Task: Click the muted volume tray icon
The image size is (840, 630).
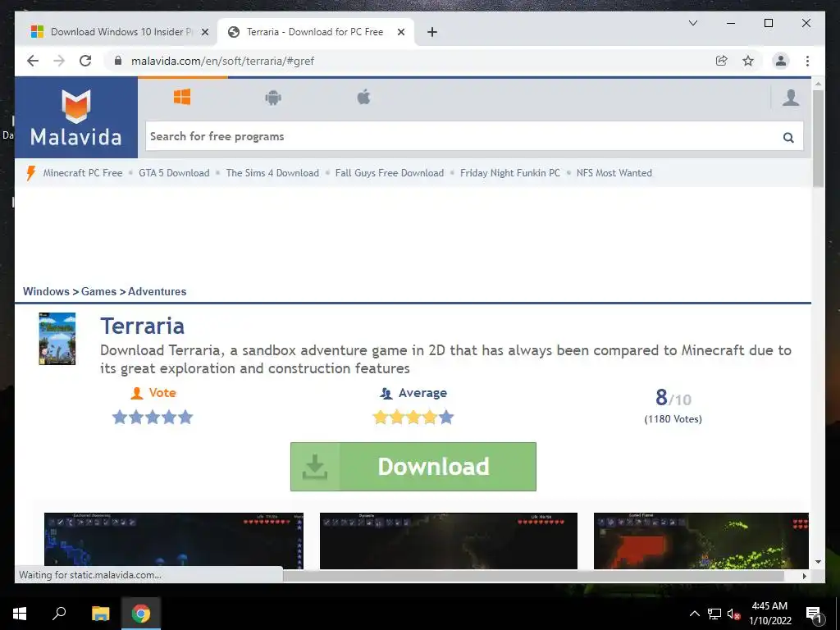Action: [x=733, y=614]
